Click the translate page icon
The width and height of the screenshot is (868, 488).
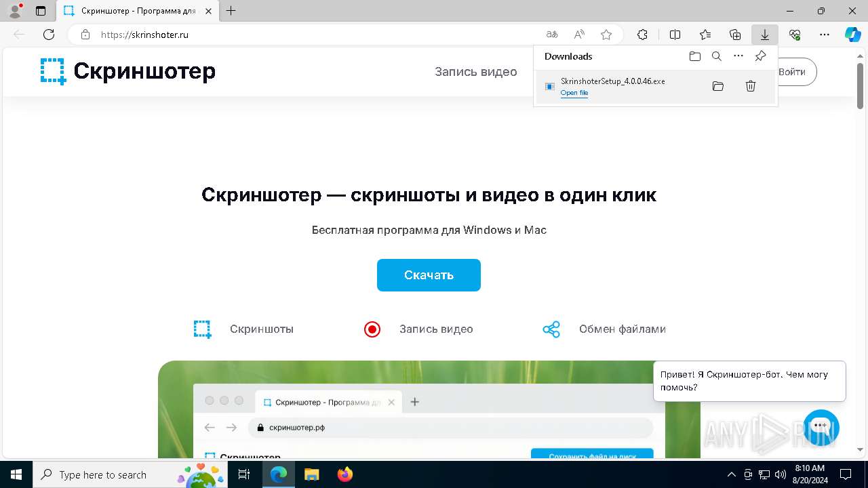(552, 35)
